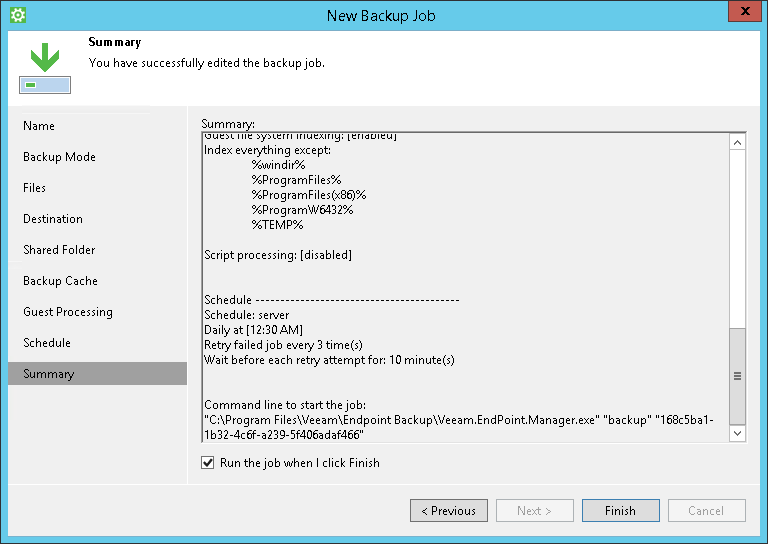This screenshot has height=544, width=768.
Task: Click the Previous button
Action: pos(449,511)
